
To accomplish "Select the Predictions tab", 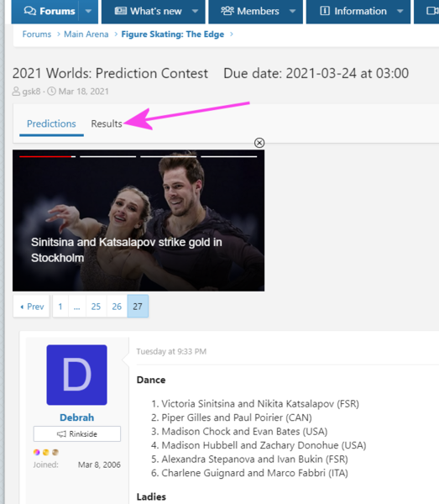I will click(51, 123).
